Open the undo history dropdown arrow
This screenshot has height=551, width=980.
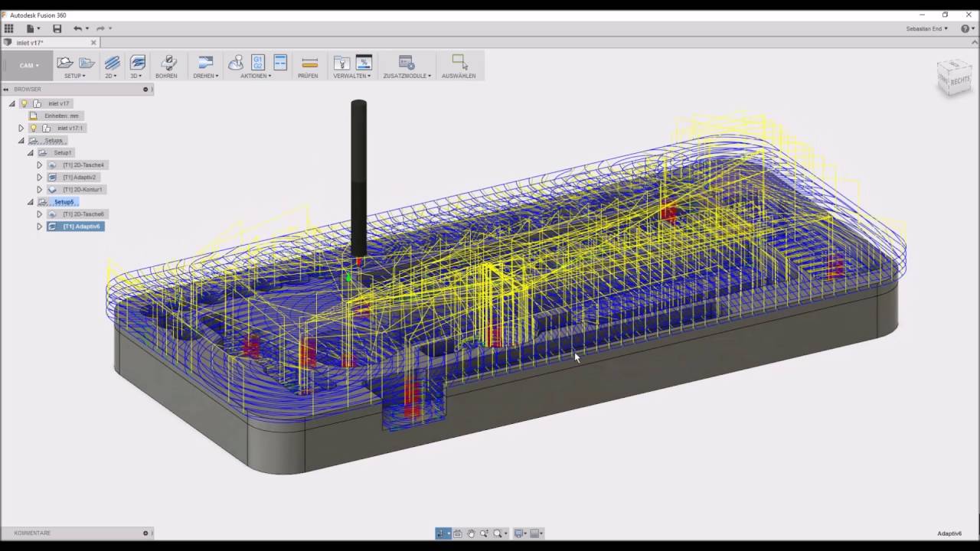coord(87,28)
